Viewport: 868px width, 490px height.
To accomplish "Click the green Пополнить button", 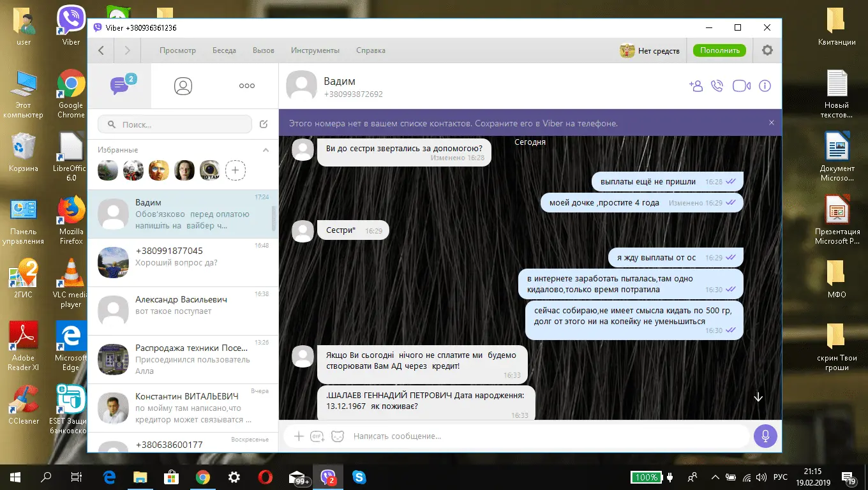I will 719,50.
